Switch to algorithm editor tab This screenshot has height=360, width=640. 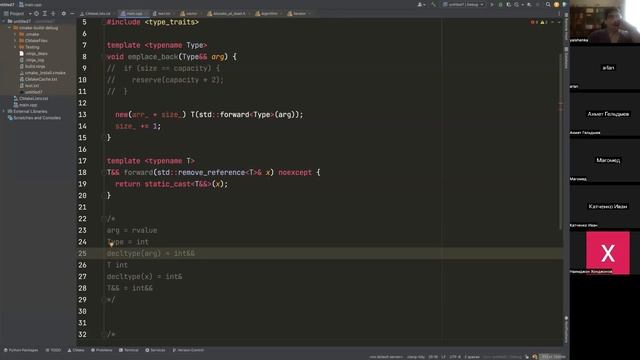(x=268, y=13)
